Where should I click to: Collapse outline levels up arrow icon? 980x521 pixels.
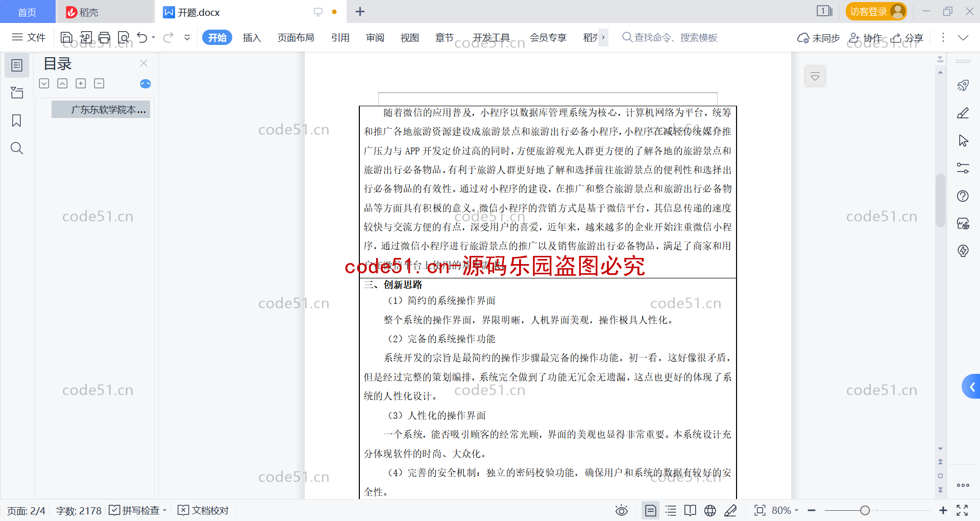point(62,83)
